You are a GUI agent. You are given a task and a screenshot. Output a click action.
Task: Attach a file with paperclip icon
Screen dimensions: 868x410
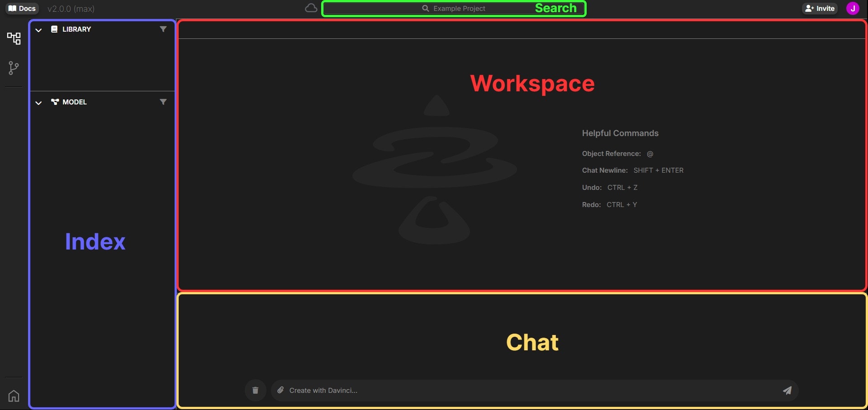tap(280, 390)
